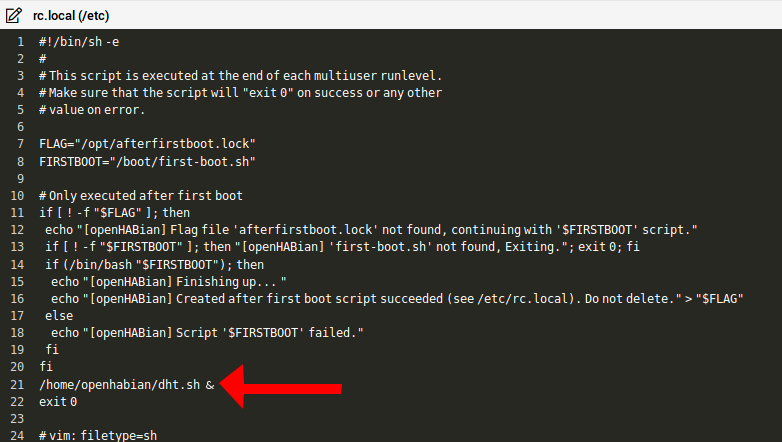Click line number 11 in the gutter
The width and height of the screenshot is (782, 442).
coord(17,212)
